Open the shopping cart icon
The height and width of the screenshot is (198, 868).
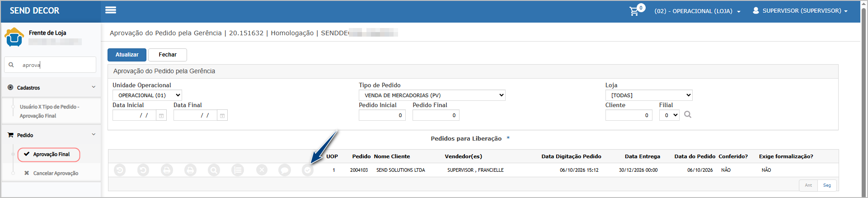(x=634, y=11)
